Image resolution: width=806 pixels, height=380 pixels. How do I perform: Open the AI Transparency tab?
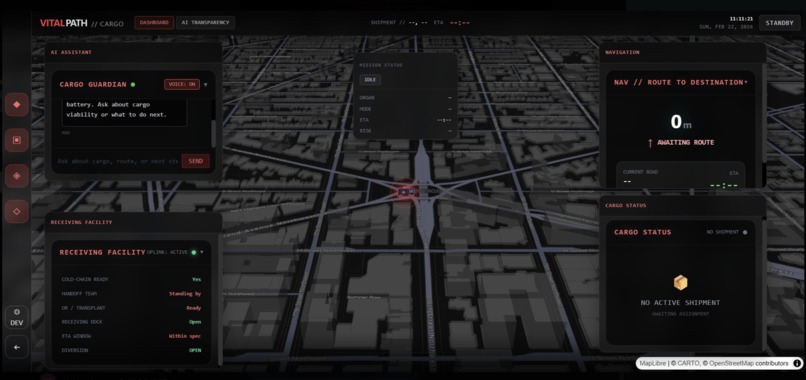point(206,23)
